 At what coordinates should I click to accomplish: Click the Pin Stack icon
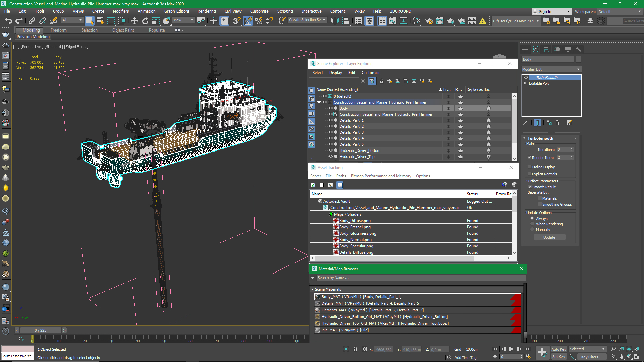(525, 123)
